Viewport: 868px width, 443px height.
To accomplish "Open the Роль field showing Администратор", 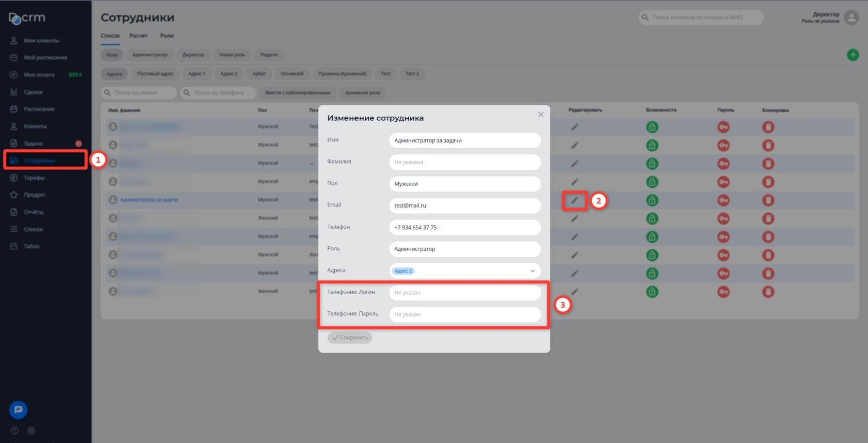I will pos(464,249).
